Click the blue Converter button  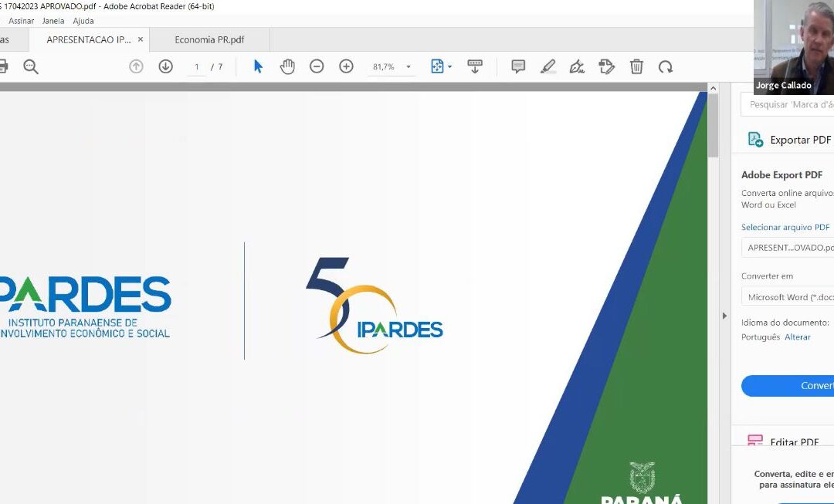point(788,385)
